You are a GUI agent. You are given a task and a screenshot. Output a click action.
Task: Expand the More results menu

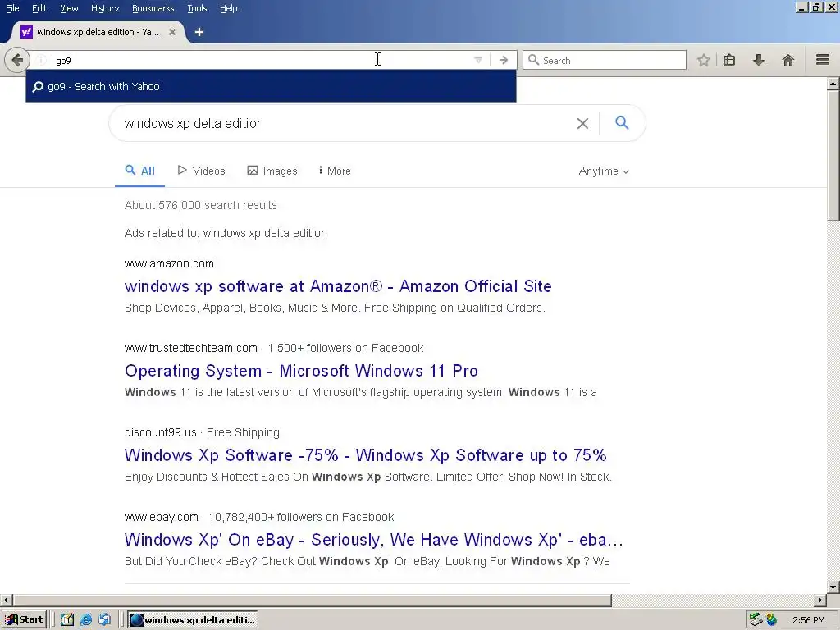(335, 171)
